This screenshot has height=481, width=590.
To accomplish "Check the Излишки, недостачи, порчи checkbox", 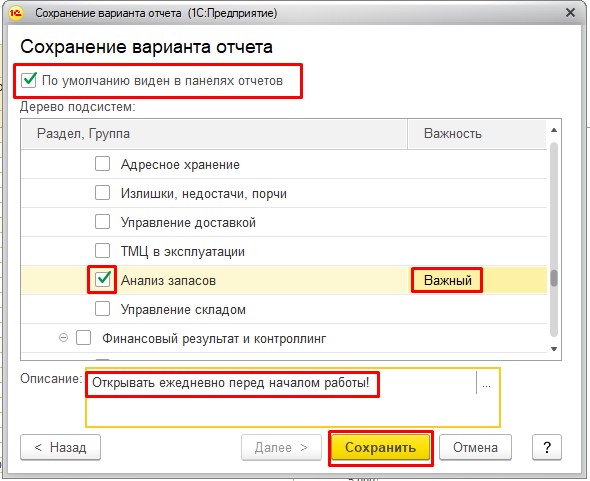I will click(x=102, y=193).
